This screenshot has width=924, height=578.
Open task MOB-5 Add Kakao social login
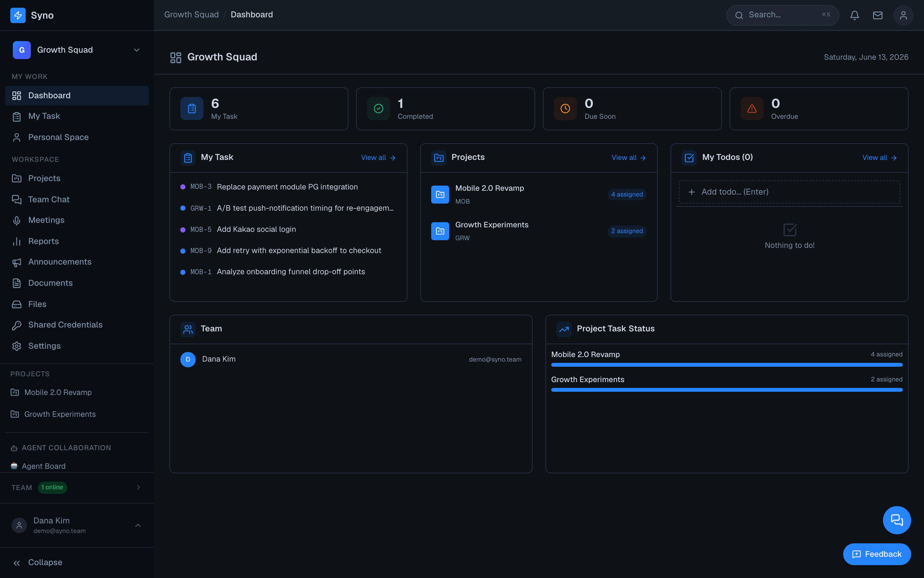point(288,229)
